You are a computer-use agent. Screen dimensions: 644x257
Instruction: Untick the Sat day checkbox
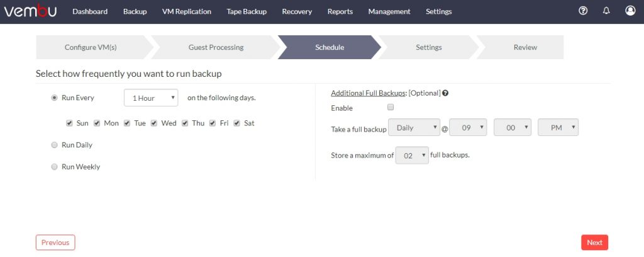pos(237,123)
